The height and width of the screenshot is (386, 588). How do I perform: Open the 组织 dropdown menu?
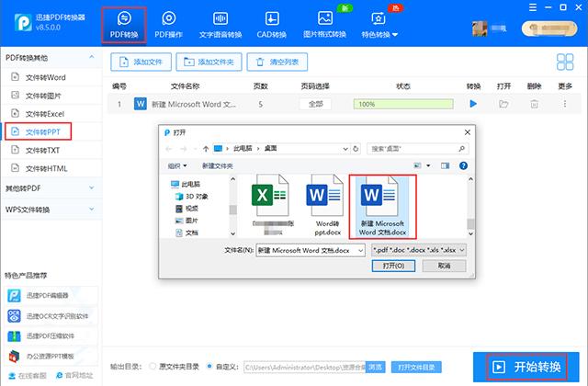point(177,165)
